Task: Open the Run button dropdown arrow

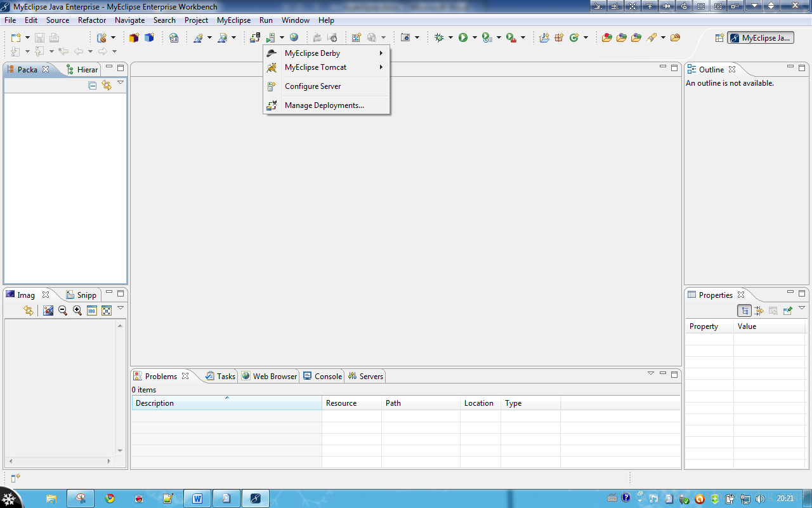Action: [475, 38]
